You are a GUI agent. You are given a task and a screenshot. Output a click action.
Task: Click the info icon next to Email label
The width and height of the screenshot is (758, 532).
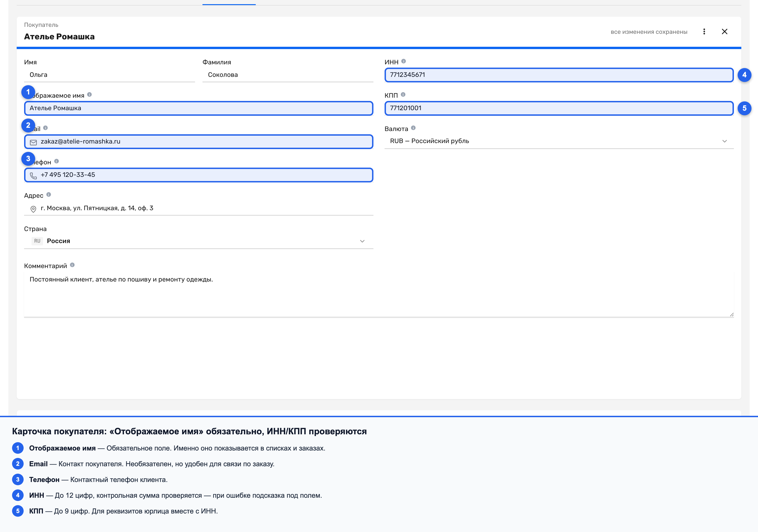(46, 128)
